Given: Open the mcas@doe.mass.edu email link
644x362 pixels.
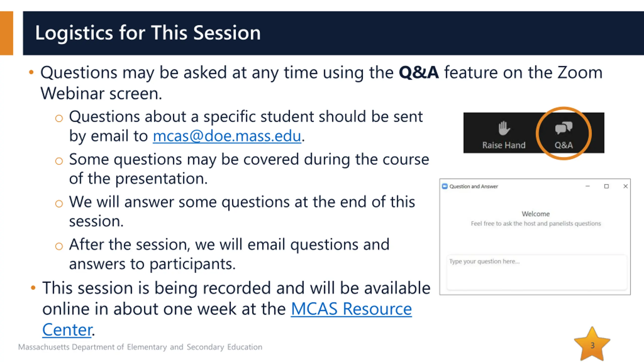Looking at the screenshot, I should 227,136.
